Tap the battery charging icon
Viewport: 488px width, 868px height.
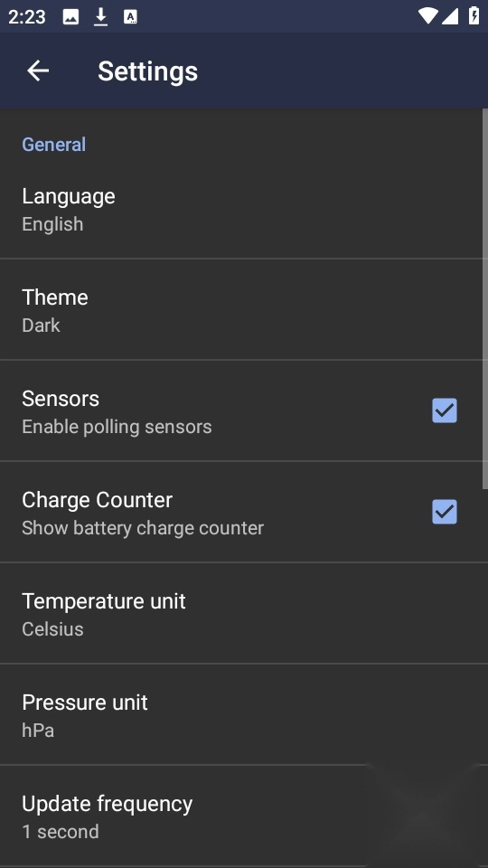click(474, 16)
